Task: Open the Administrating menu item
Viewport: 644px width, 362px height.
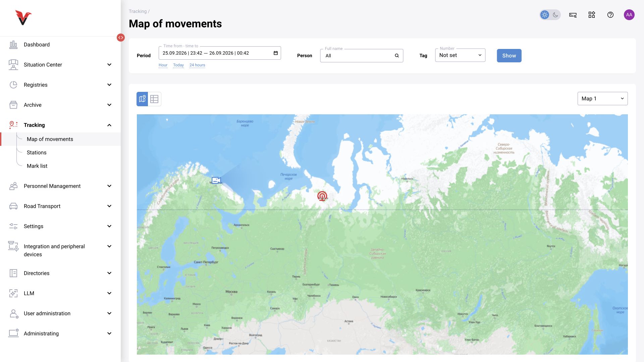Action: coord(60,334)
